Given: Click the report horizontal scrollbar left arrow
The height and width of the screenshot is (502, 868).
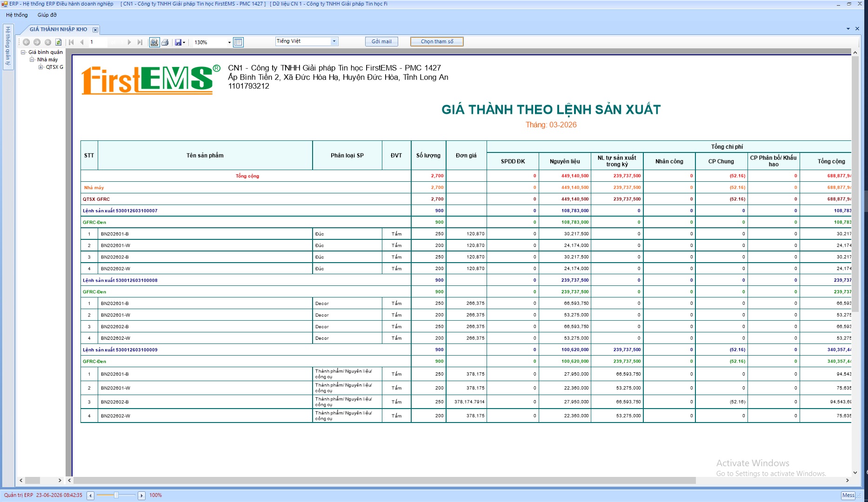Looking at the screenshot, I should click(69, 480).
